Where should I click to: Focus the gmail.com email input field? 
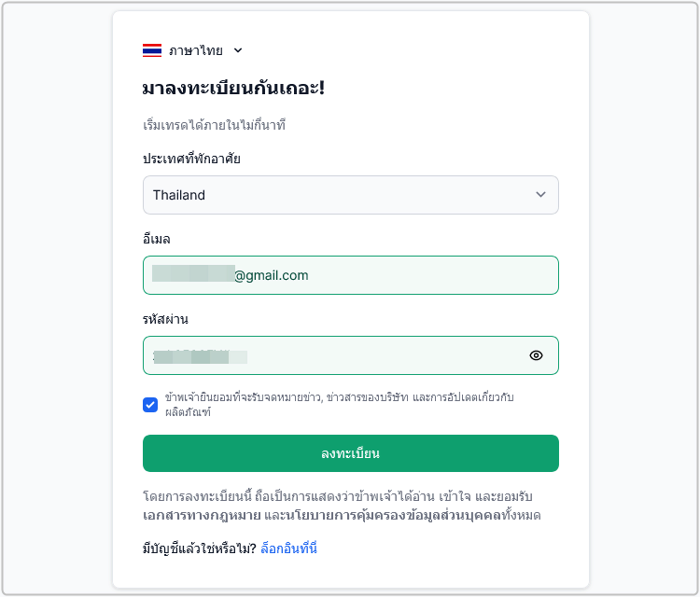click(x=350, y=275)
